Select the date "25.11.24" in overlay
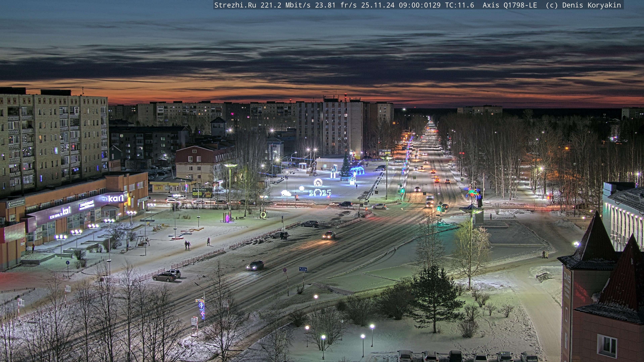644x362 pixels. (378, 5)
